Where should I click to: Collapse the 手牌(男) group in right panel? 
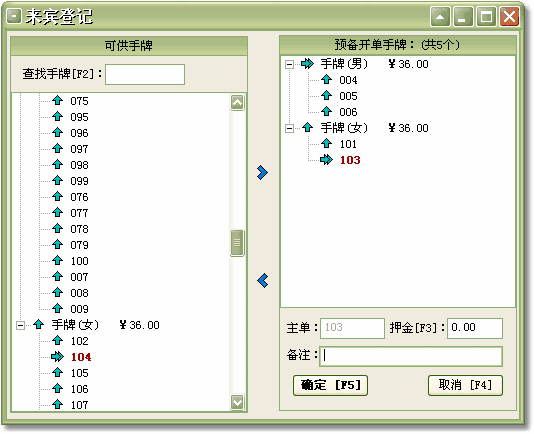289,64
